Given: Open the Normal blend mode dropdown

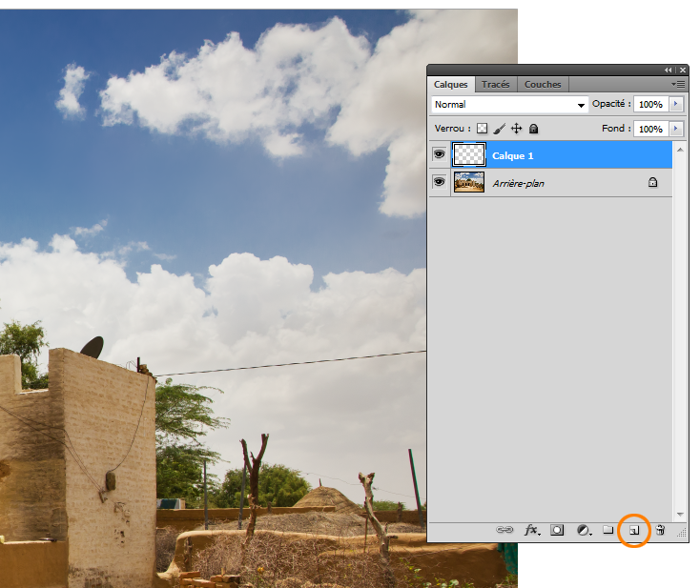Looking at the screenshot, I should coord(509,105).
